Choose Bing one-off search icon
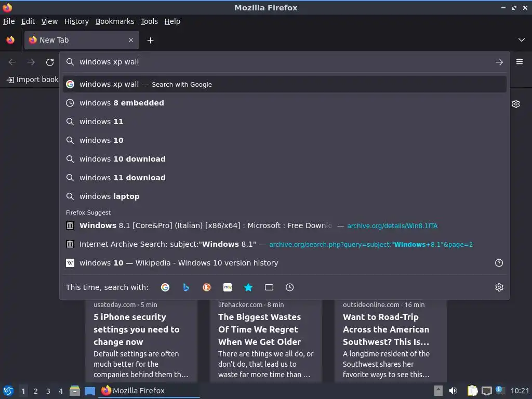This screenshot has height=399, width=532. 186,287
